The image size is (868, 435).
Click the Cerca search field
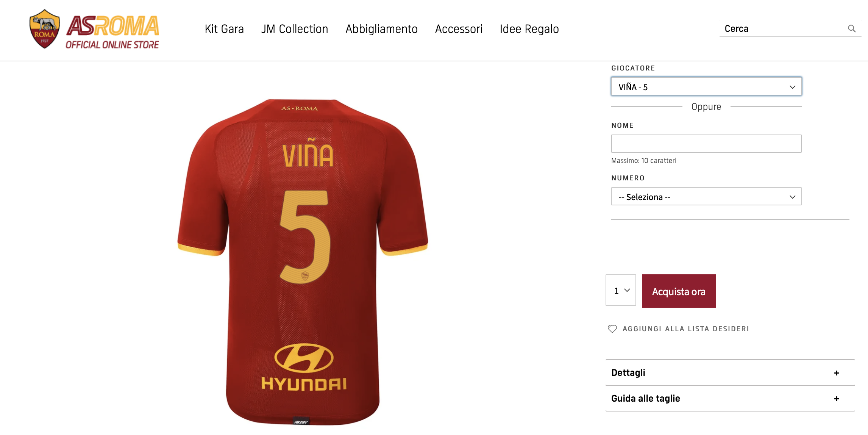pyautogui.click(x=784, y=29)
